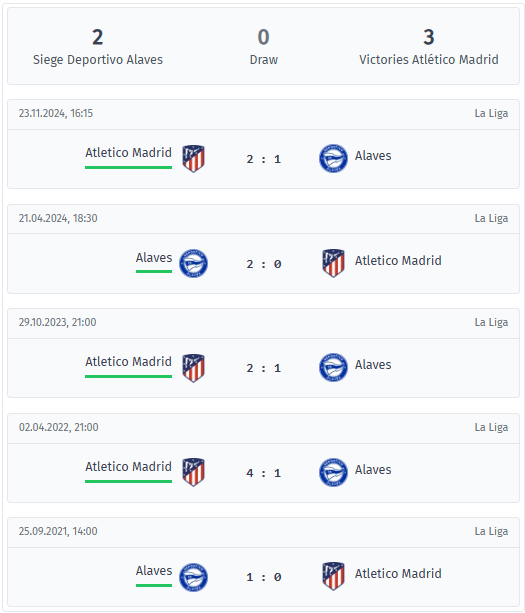This screenshot has height=613, width=525.
Task: Open Atletico Madrid team link in 23.11.2024 match
Action: pyautogui.click(x=129, y=152)
